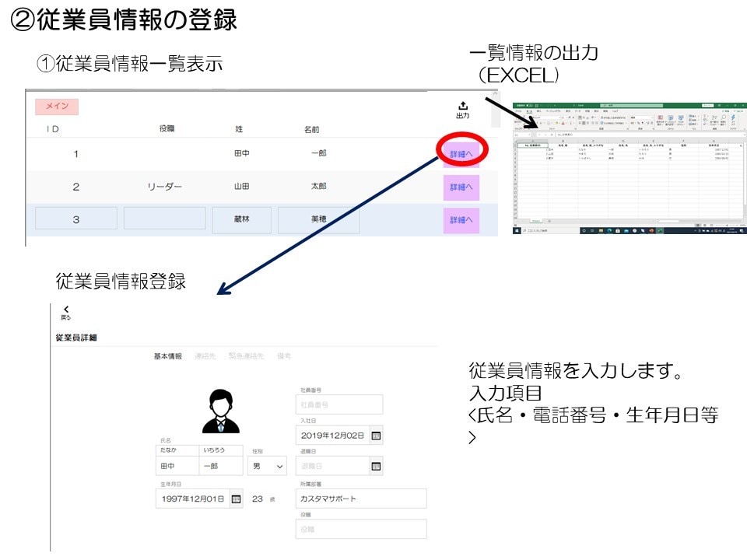Image resolution: width=747 pixels, height=560 pixels.
Task: Click the Windows taskbar search box
Action: [550, 230]
